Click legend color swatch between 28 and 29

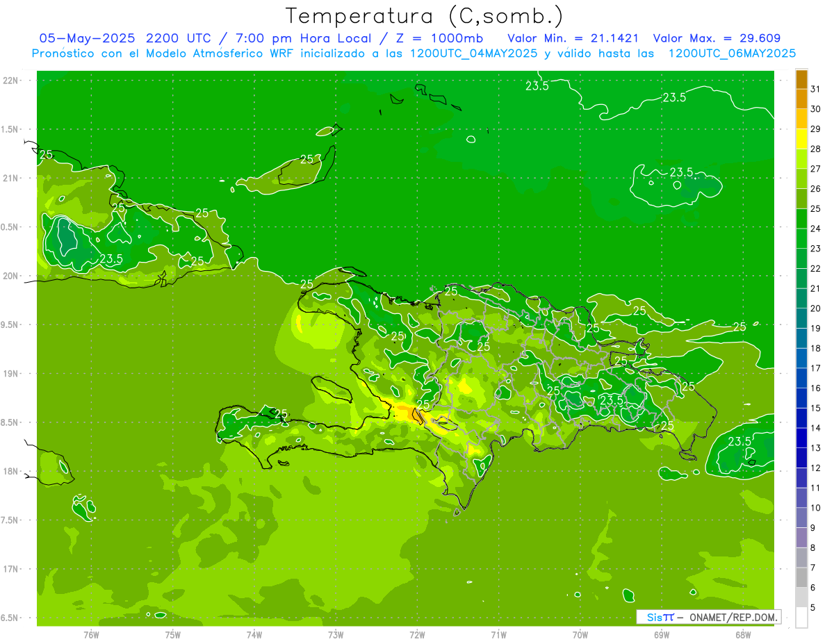[x=801, y=139]
